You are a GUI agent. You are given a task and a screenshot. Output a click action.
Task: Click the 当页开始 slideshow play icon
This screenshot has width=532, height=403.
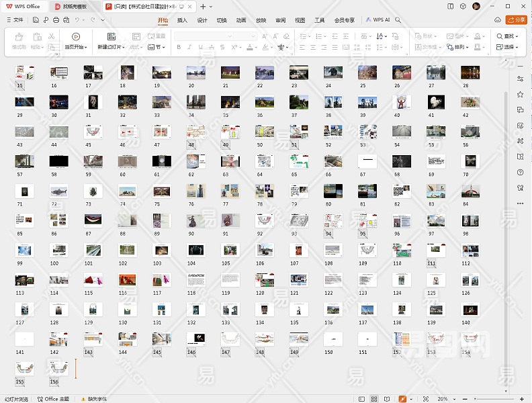pyautogui.click(x=75, y=36)
